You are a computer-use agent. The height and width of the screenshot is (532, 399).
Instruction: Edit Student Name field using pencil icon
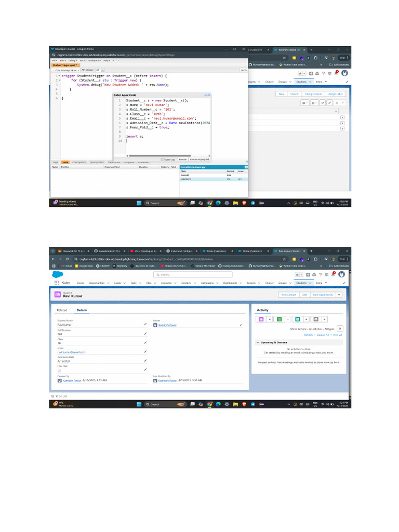[145, 324]
